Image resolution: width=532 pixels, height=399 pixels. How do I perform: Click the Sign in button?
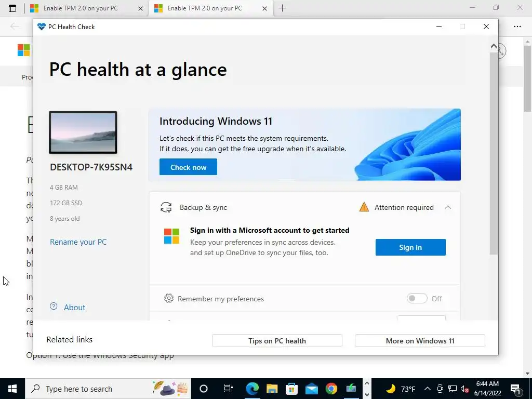pyautogui.click(x=410, y=247)
